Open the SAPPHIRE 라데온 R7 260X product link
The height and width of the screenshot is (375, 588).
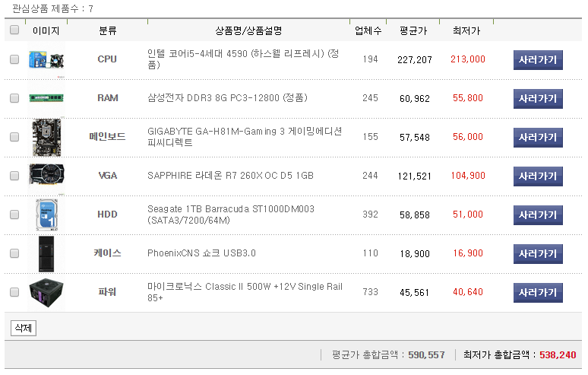pyautogui.click(x=230, y=176)
